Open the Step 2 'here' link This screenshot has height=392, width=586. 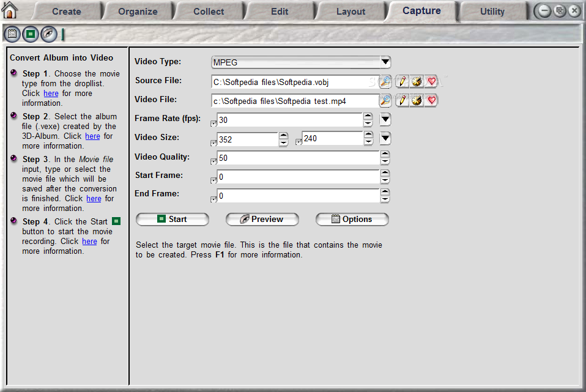pos(92,136)
